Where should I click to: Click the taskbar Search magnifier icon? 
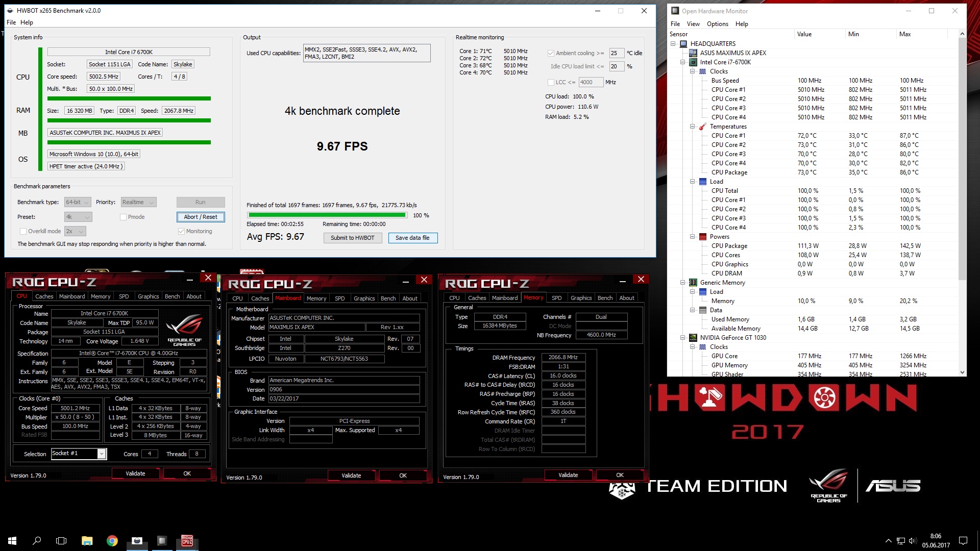click(x=37, y=541)
